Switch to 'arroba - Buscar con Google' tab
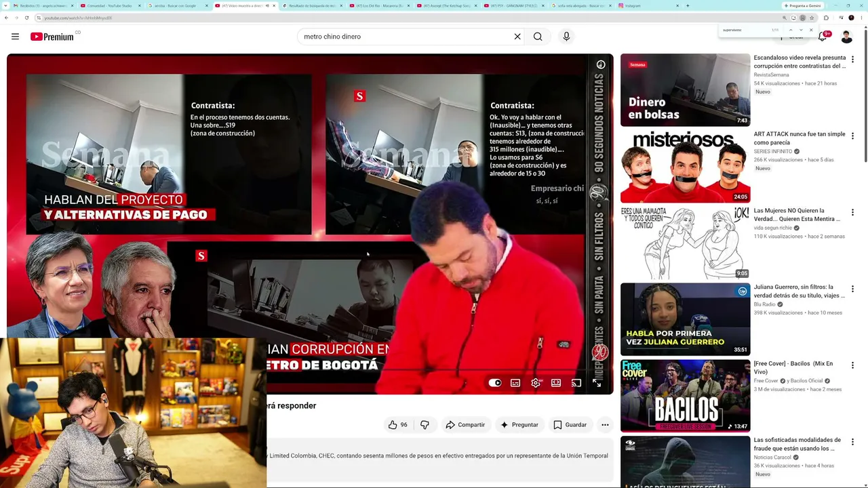The image size is (868, 488). click(x=176, y=5)
